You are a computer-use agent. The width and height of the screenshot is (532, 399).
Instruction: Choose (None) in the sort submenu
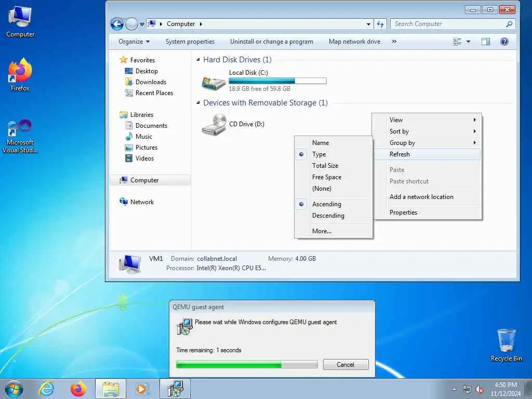coord(334,188)
